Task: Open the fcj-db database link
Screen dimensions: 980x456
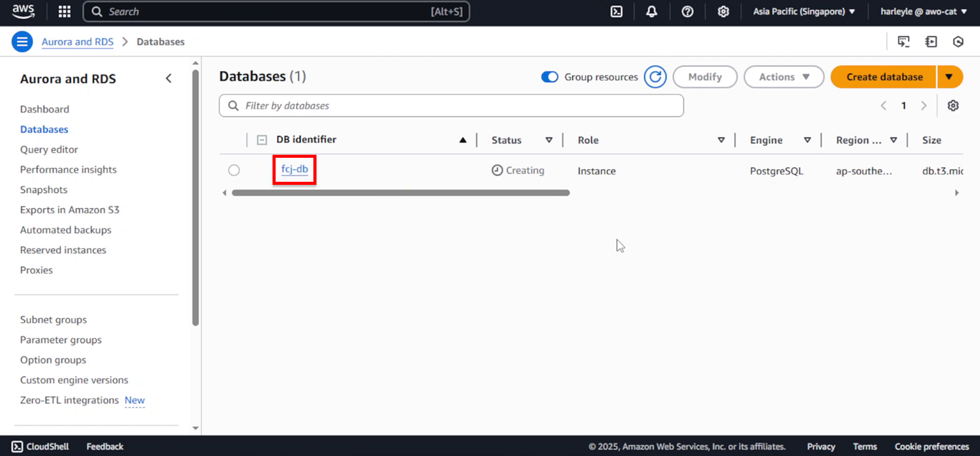Action: point(295,169)
